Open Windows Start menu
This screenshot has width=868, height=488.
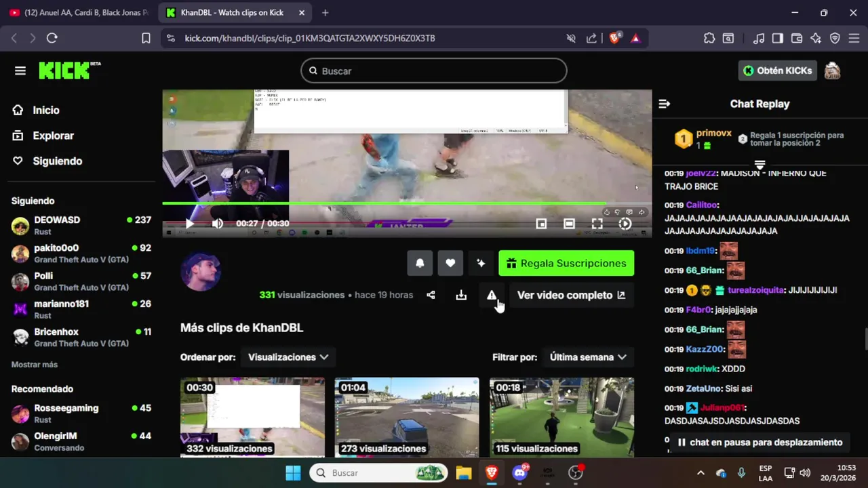[293, 472]
